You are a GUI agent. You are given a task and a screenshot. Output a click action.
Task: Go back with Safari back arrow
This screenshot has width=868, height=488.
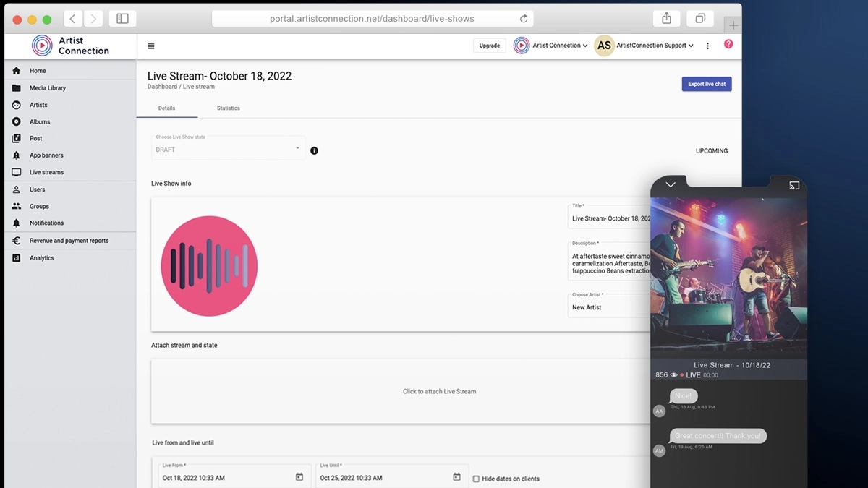(x=72, y=19)
